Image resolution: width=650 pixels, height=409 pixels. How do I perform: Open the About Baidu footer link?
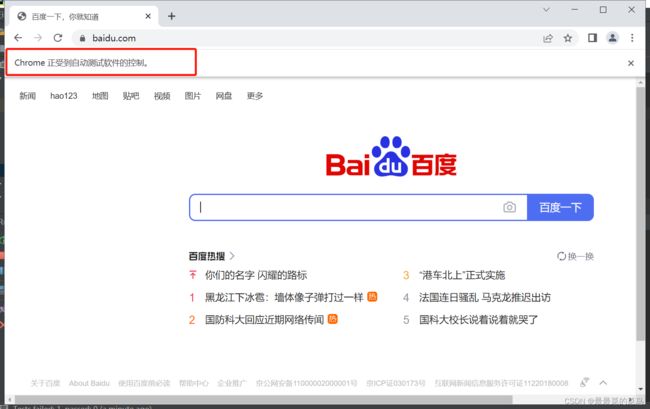[90, 383]
